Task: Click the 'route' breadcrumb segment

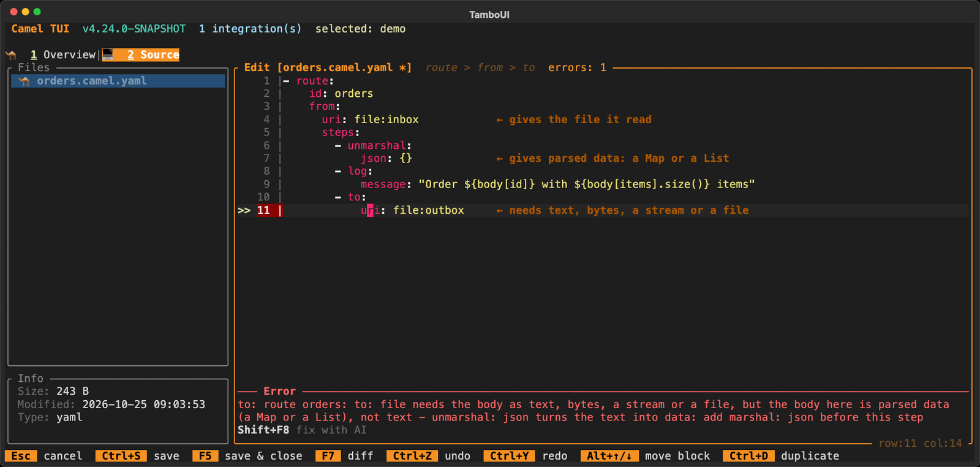Action: tap(442, 67)
